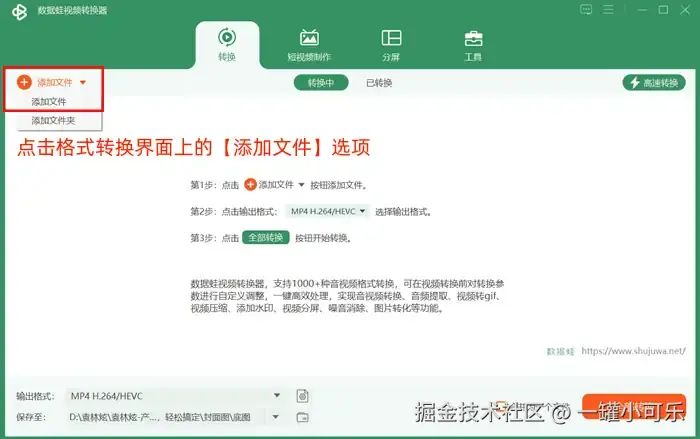The height and width of the screenshot is (439, 700).
Task: Open the save folder icon
Action: pos(302,417)
